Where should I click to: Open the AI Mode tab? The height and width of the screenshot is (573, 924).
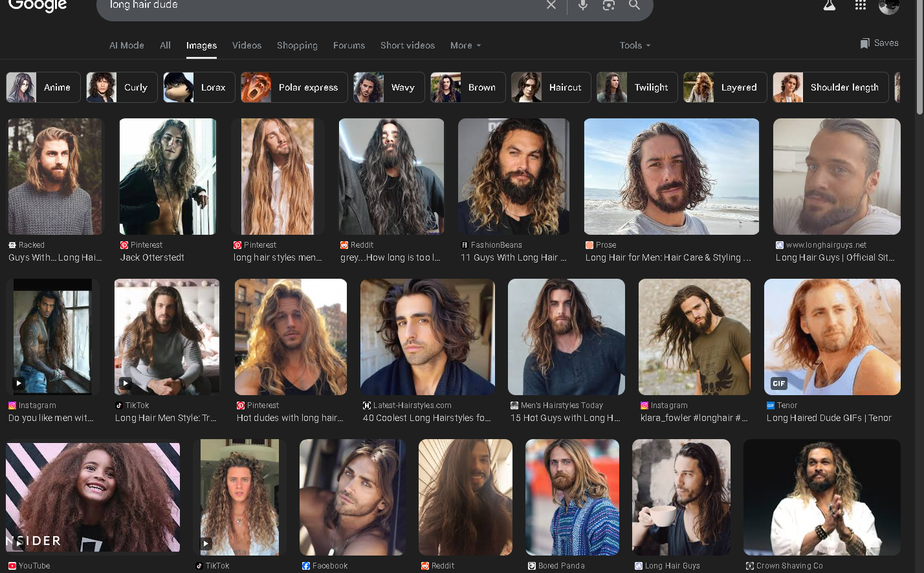click(x=126, y=45)
